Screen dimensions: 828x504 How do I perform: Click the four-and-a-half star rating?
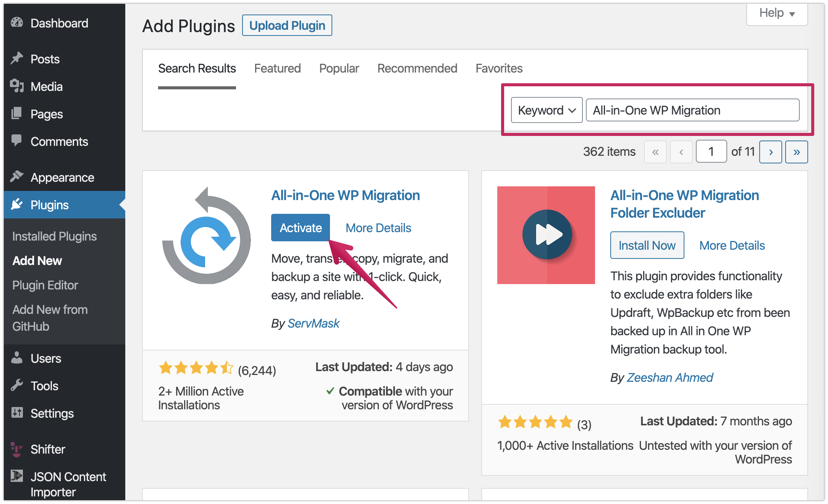click(196, 368)
